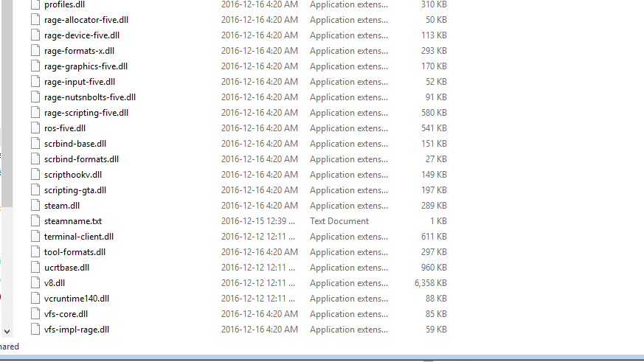Click the 580 KB size of rage-scripting-five.dll

pos(434,113)
